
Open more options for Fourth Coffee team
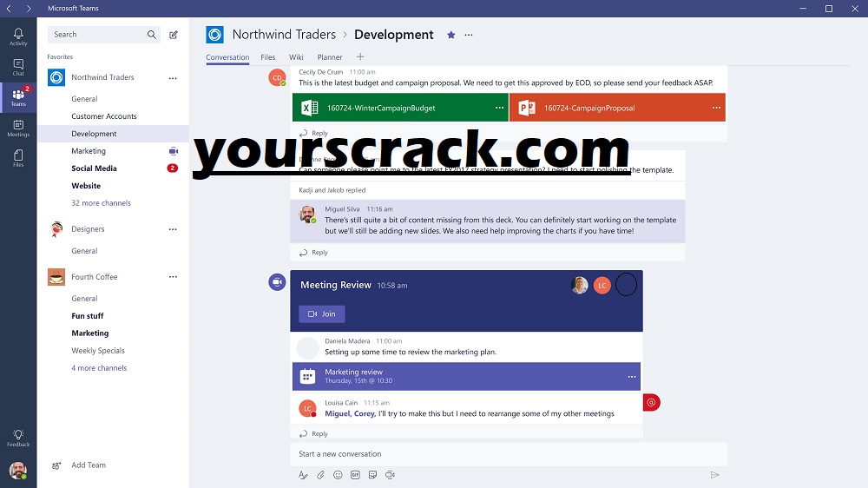pyautogui.click(x=173, y=277)
